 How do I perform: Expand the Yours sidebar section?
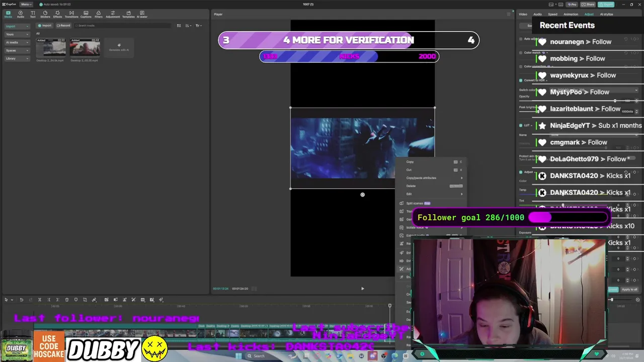click(17, 34)
